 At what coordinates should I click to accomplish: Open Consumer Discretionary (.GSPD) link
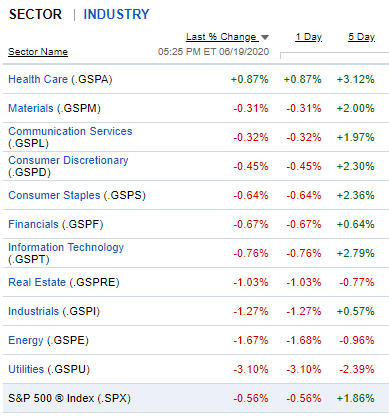68,166
